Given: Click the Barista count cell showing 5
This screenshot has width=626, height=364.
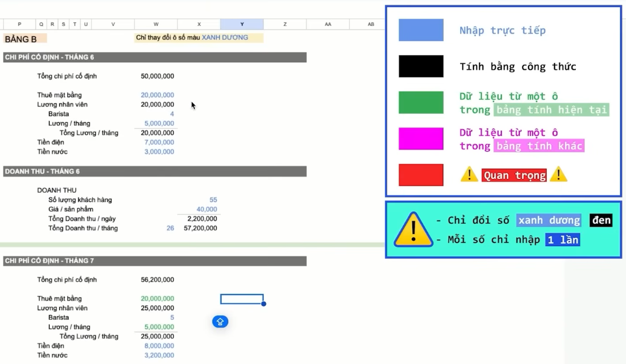Looking at the screenshot, I should 172,318.
